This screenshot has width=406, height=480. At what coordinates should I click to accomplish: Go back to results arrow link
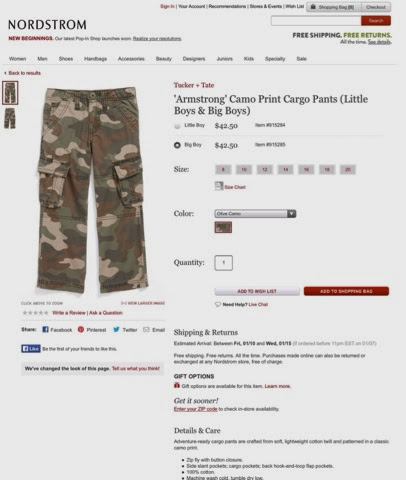22,73
